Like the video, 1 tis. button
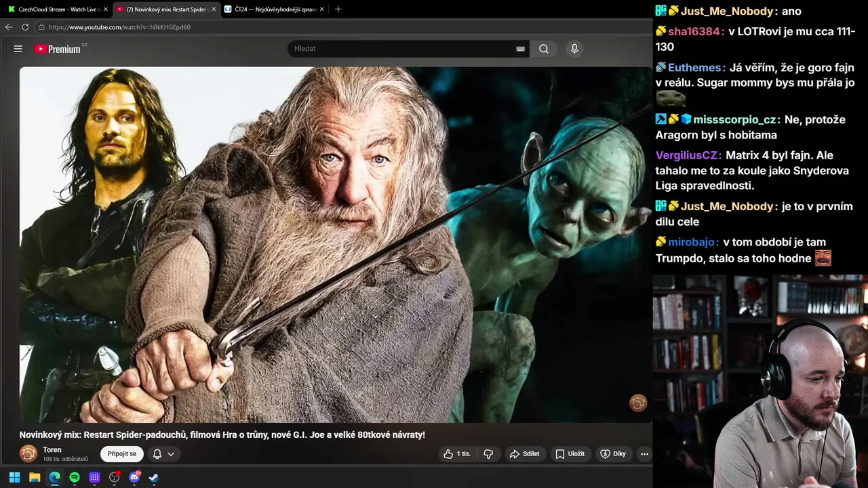This screenshot has height=488, width=868. coord(457,454)
